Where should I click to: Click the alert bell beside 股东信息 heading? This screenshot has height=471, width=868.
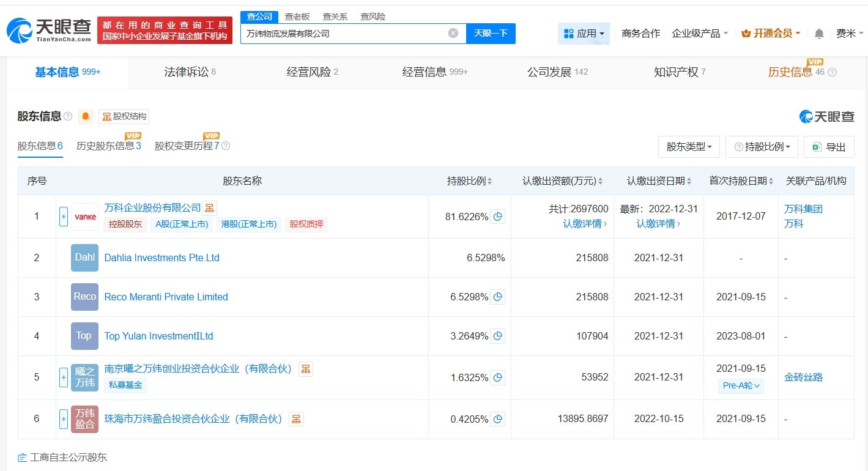[x=85, y=116]
